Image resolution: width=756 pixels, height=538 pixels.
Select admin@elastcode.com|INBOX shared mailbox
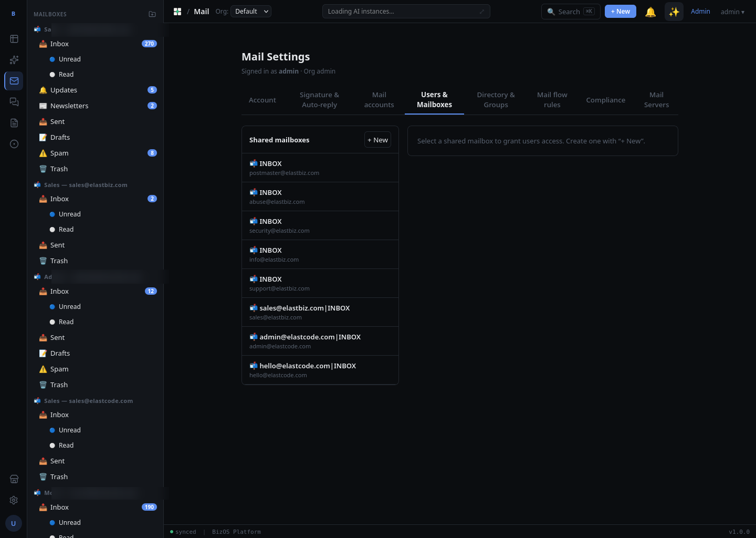[320, 341]
